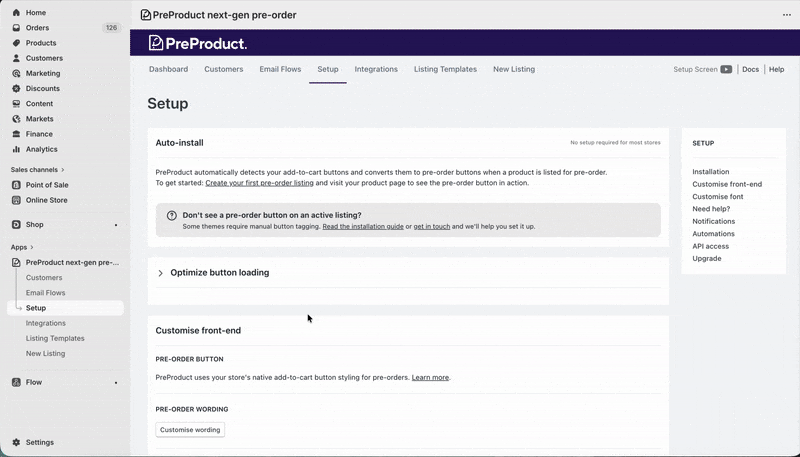Jump to API access in Setup list
Image resolution: width=800 pixels, height=457 pixels.
(x=710, y=246)
